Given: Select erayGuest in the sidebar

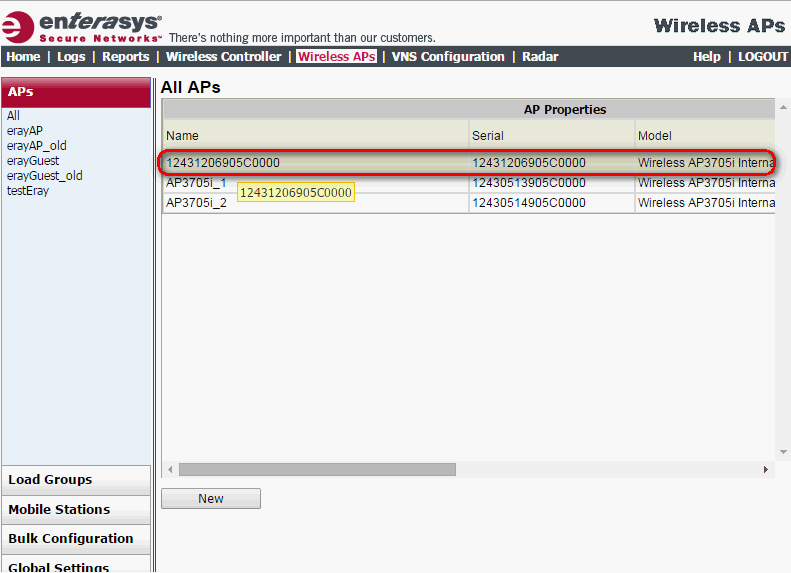Looking at the screenshot, I should 33,161.
